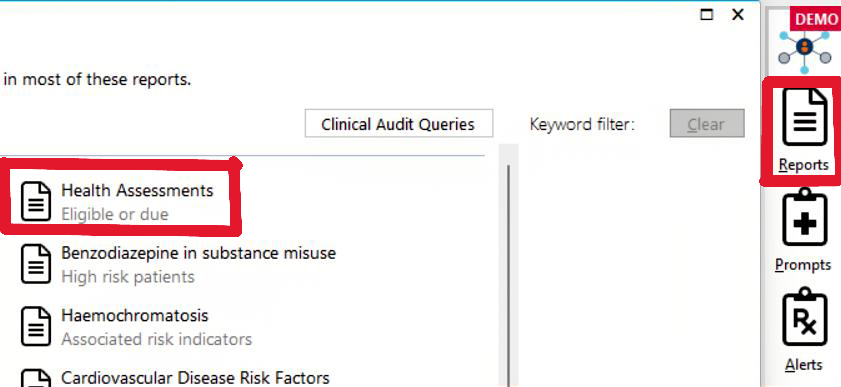Open the Clinical Audit Queries button
Viewport: 841px width, 387px height.
(x=399, y=124)
